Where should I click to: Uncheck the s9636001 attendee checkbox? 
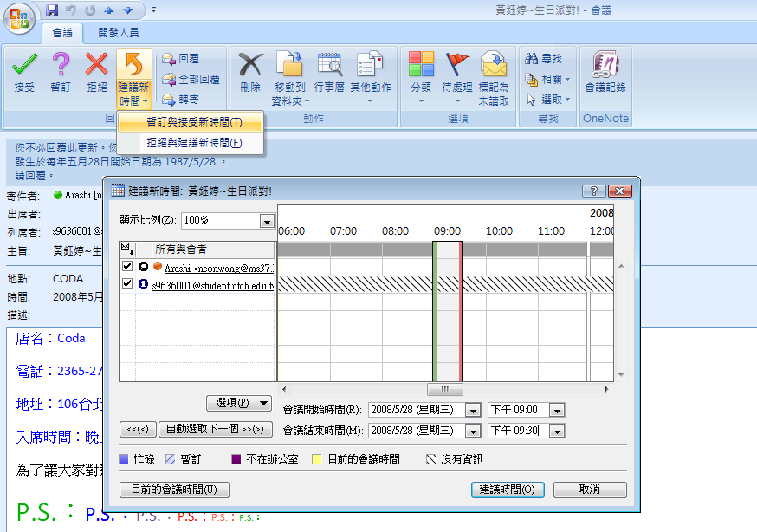(127, 283)
